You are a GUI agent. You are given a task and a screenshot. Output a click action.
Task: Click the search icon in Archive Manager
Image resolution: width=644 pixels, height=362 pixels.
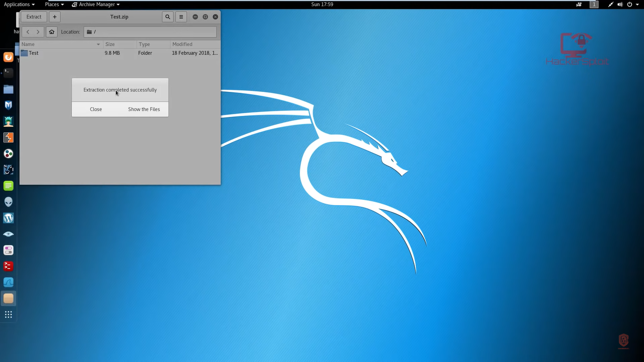click(167, 17)
